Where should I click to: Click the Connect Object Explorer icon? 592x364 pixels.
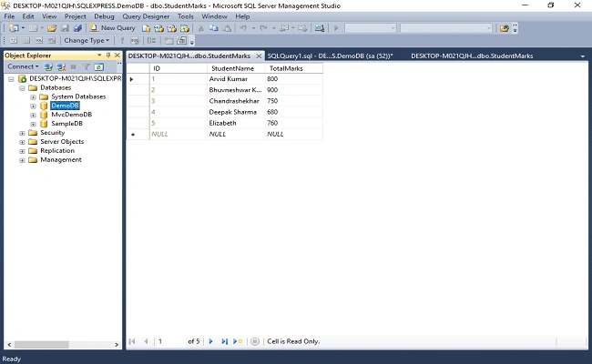(48, 66)
